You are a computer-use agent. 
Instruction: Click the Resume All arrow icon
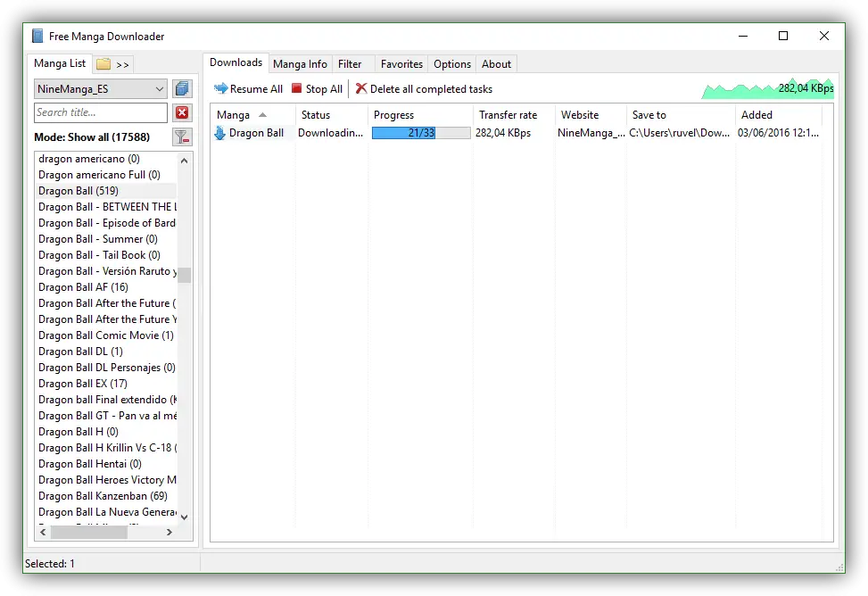point(221,88)
